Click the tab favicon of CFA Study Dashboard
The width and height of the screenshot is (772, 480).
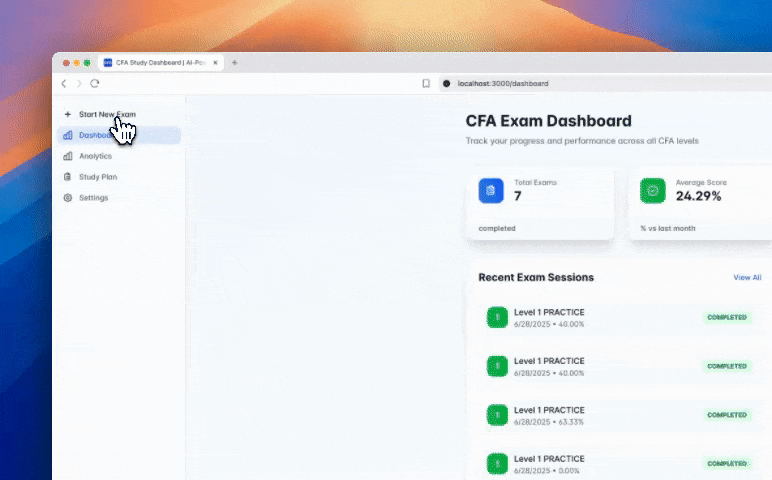pos(108,63)
